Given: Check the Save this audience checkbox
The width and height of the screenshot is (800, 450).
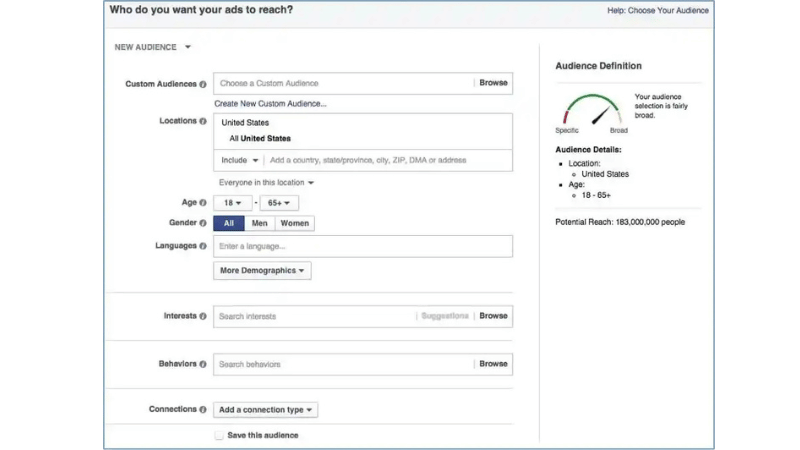Looking at the screenshot, I should (x=219, y=435).
